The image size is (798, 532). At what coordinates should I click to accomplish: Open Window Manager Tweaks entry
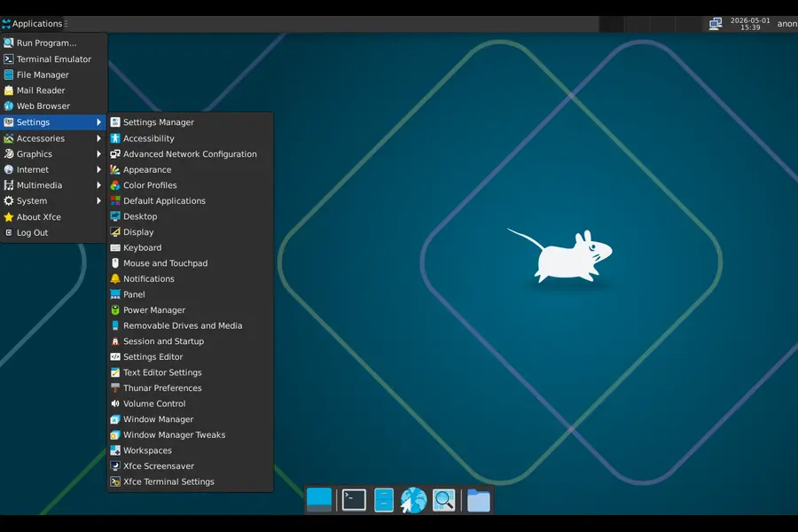(x=191, y=434)
